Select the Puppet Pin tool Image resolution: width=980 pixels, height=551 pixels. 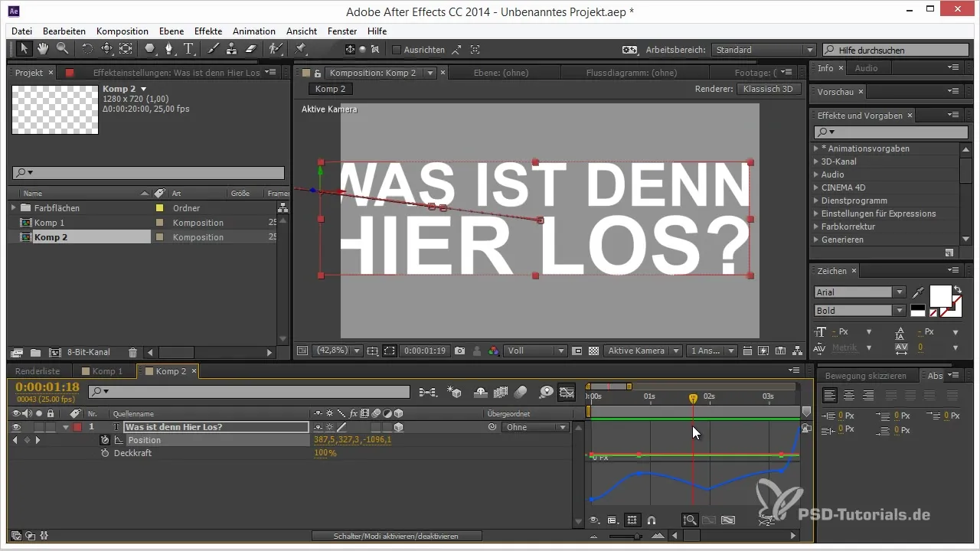point(301,49)
